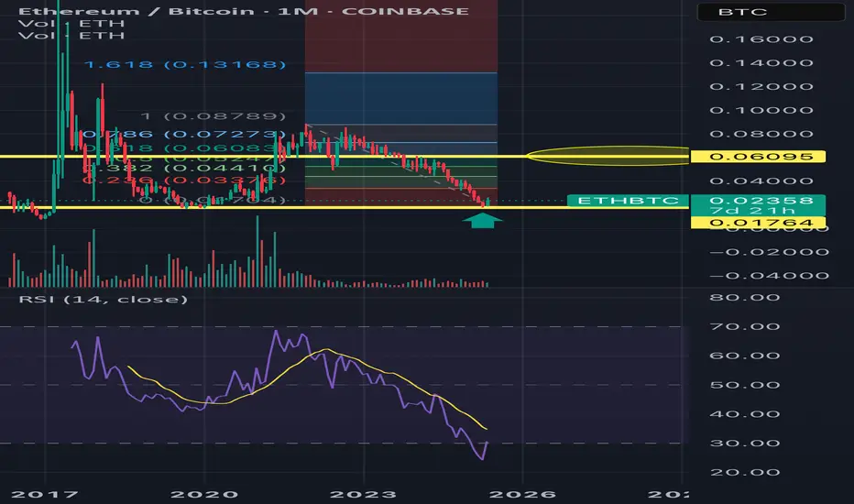Click the 80.00 RSI axis value
Image resolution: width=854 pixels, height=504 pixels.
[x=745, y=298]
